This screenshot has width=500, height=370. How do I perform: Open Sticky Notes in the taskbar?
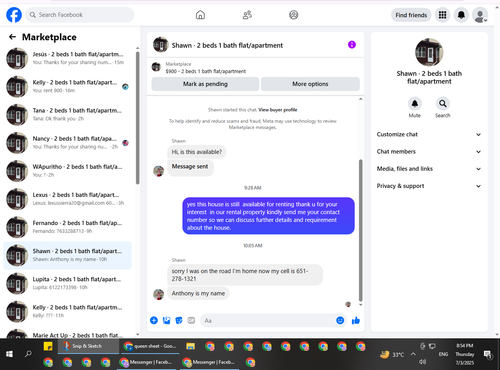(48, 346)
